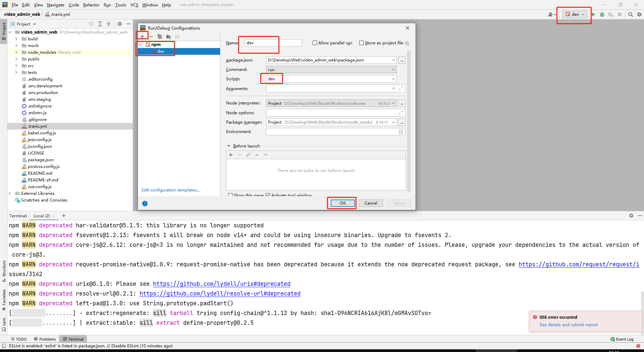Toggle Show this page checkbox
This screenshot has height=352, width=644.
230,195
